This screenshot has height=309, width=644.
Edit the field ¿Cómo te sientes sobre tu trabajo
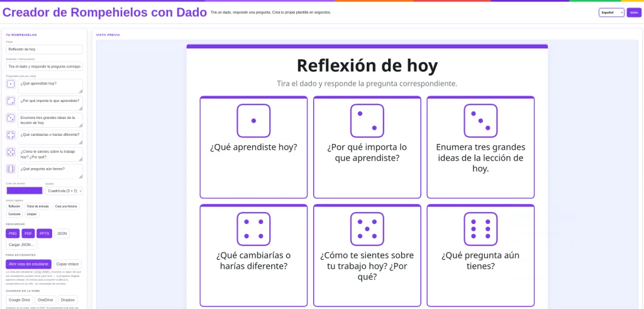(50, 154)
